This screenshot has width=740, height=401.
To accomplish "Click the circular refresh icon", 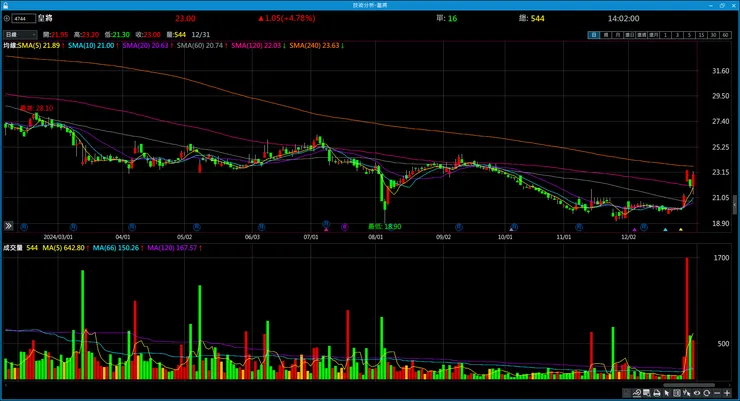I will point(706,393).
